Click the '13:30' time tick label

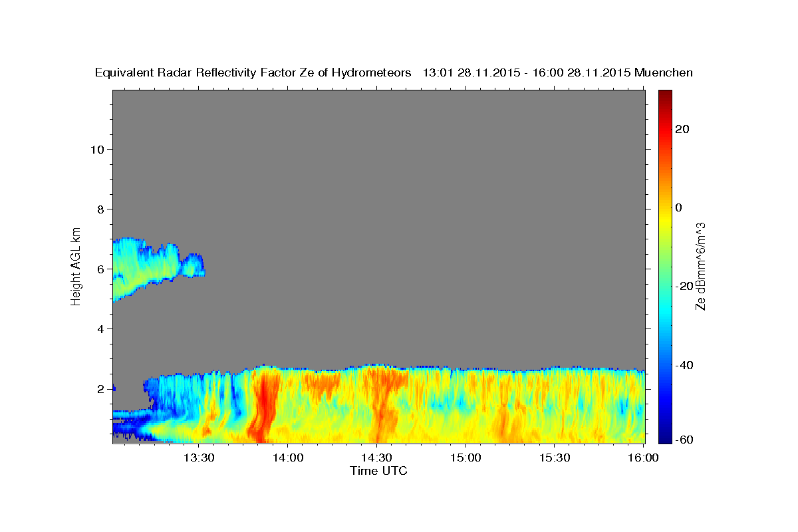[x=198, y=458]
